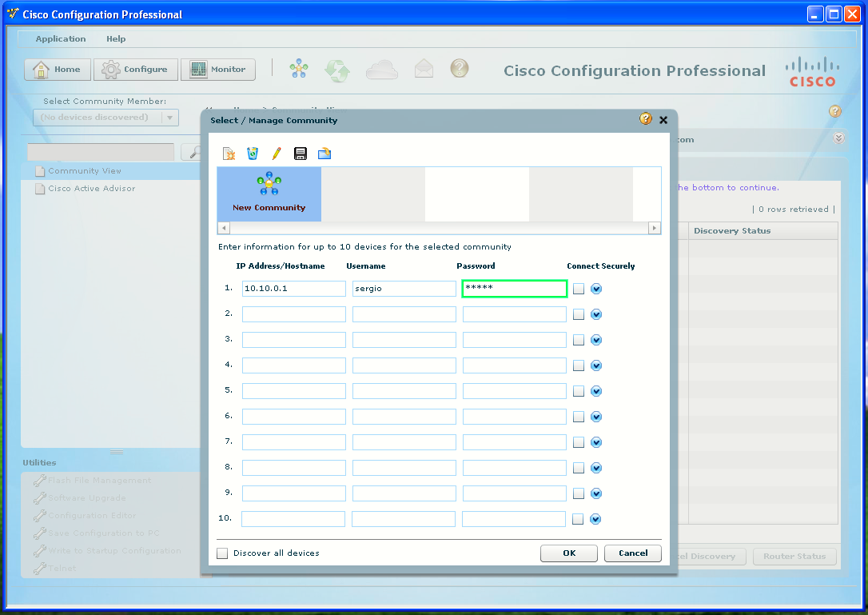Click the Password field in row 1
The image size is (868, 615).
[x=515, y=288]
